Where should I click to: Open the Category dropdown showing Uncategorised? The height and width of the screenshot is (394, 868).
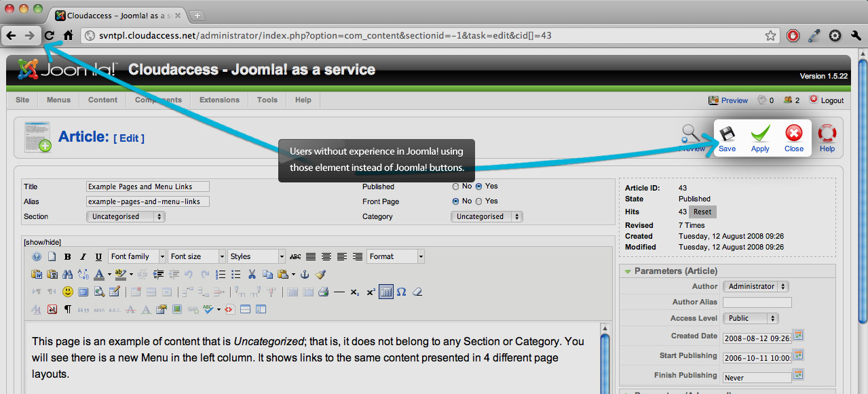[x=487, y=217]
